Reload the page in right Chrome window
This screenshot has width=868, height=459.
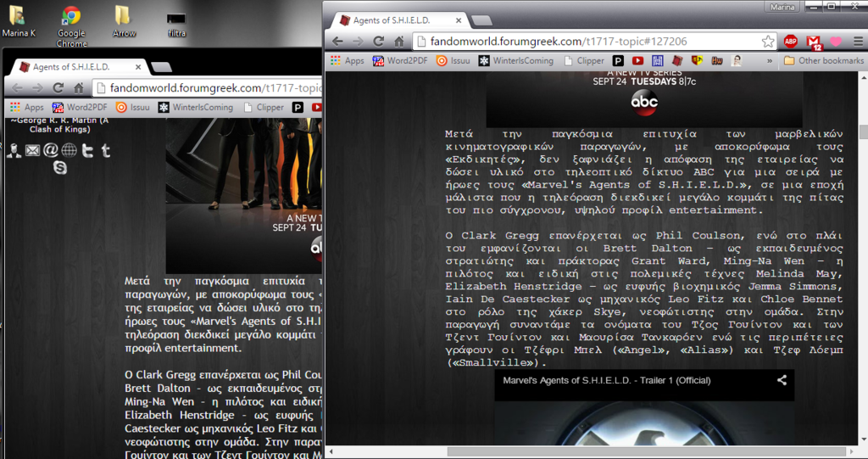[379, 42]
